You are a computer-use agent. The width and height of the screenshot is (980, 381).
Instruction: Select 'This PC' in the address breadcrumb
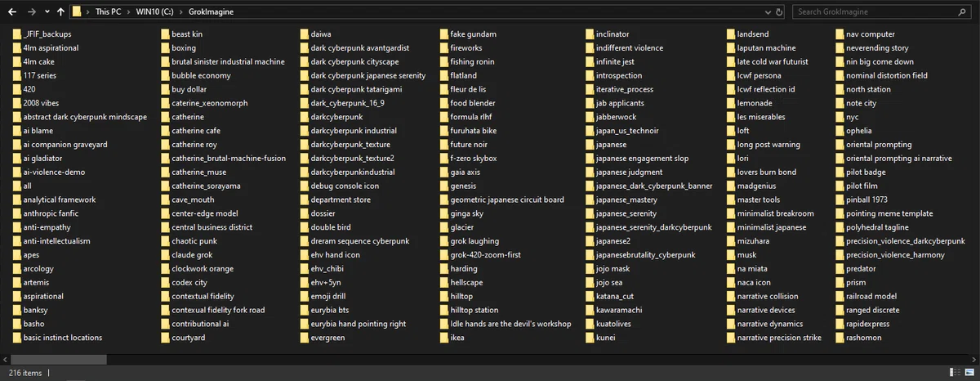(x=109, y=12)
